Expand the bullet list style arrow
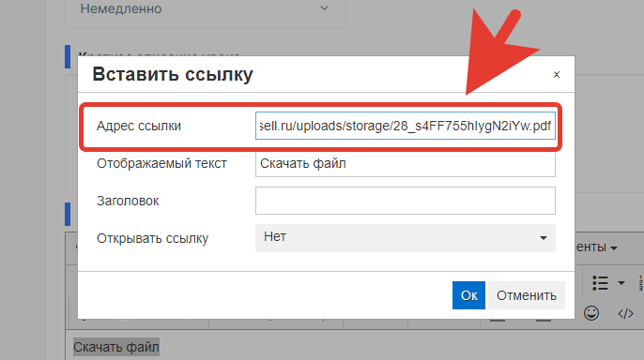Image resolution: width=644 pixels, height=360 pixels. point(621,283)
